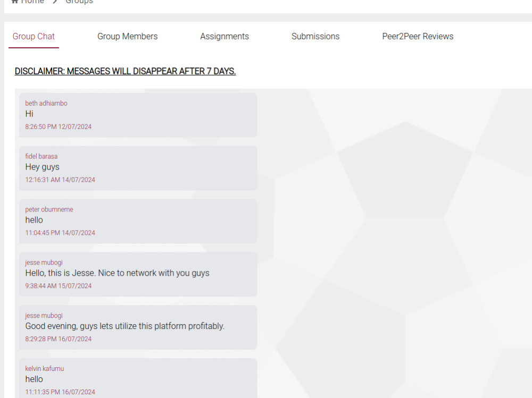The height and width of the screenshot is (398, 532).
Task: Click timestamp 11:04:45 PM 14/07/2024
Action: (x=60, y=233)
